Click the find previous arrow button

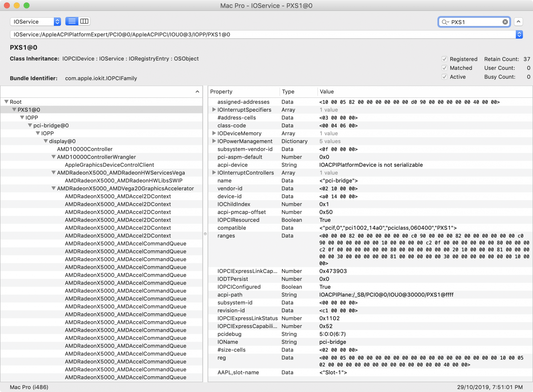[x=518, y=22]
